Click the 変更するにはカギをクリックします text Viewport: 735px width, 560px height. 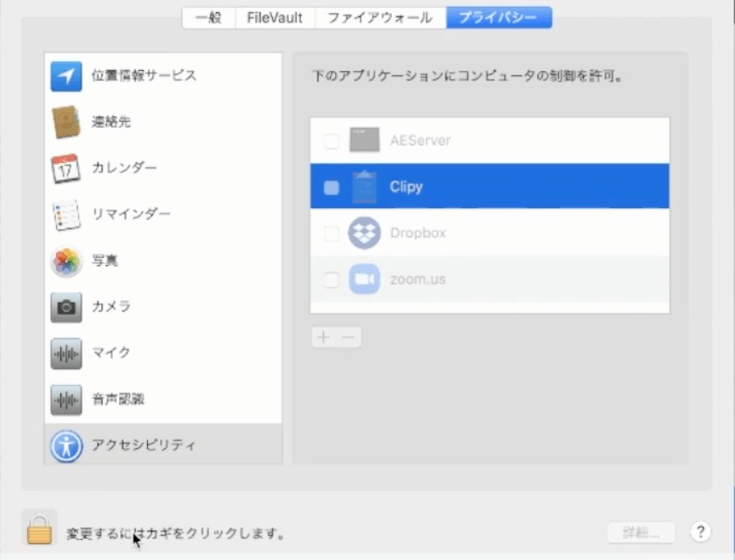tap(175, 533)
